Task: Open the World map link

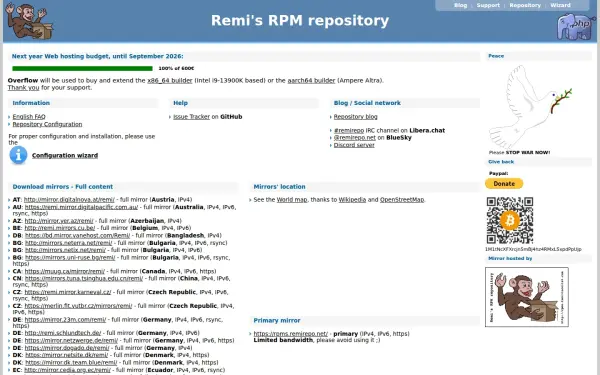Action: pyautogui.click(x=292, y=200)
